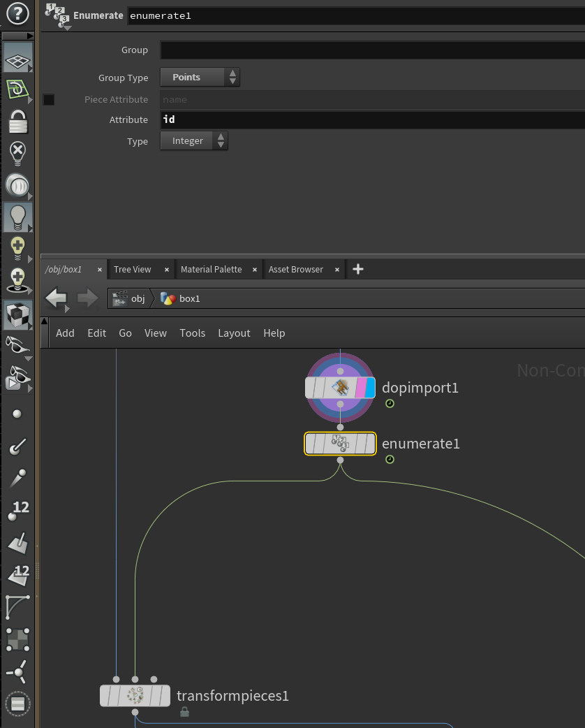
Task: Click the box1 path breadcrumb
Action: pyautogui.click(x=180, y=298)
